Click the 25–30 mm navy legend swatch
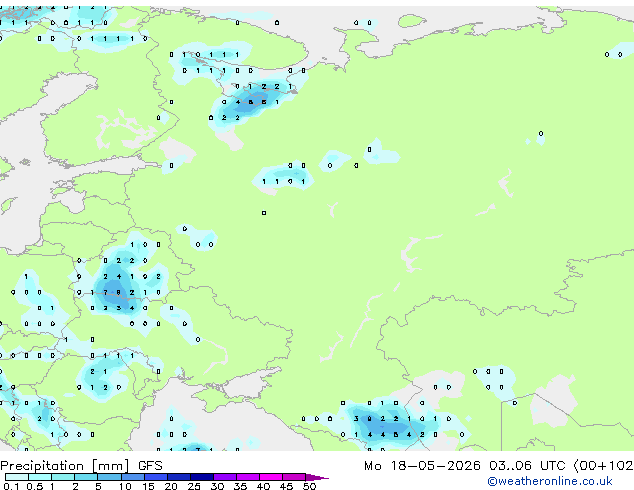The height and width of the screenshot is (490, 634). pyautogui.click(x=201, y=477)
